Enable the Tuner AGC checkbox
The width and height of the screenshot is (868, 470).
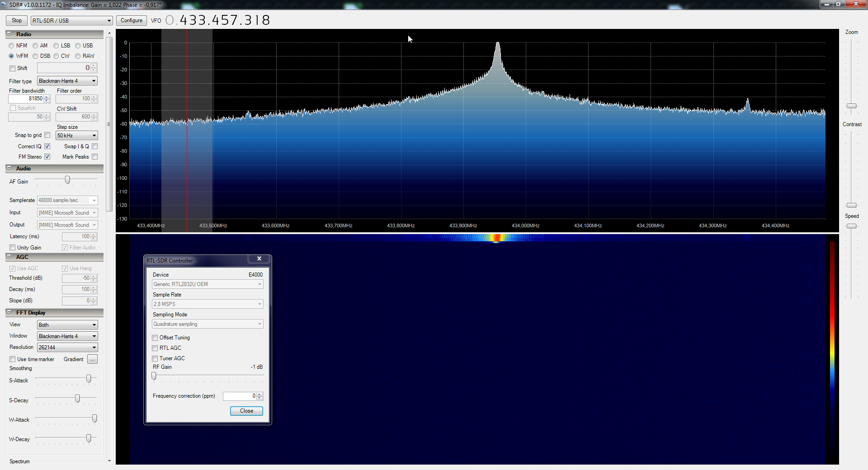pos(155,358)
